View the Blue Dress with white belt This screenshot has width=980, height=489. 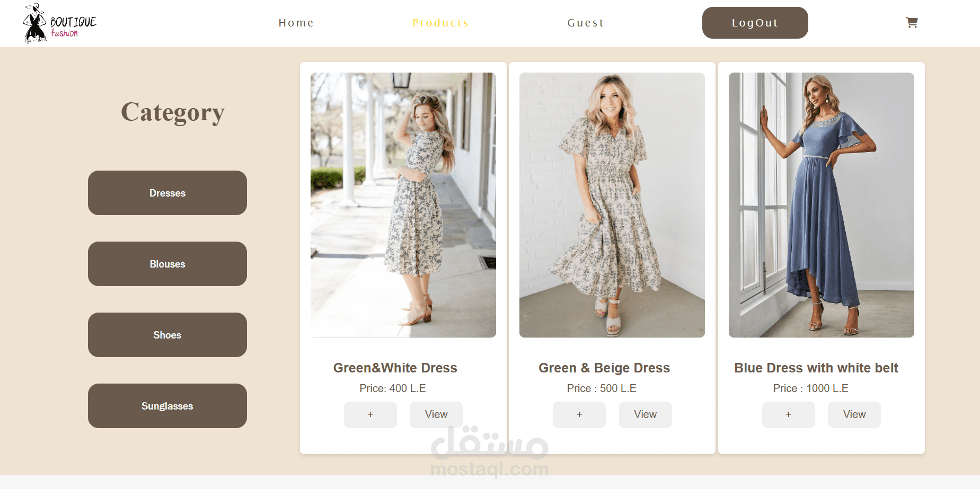pyautogui.click(x=854, y=415)
